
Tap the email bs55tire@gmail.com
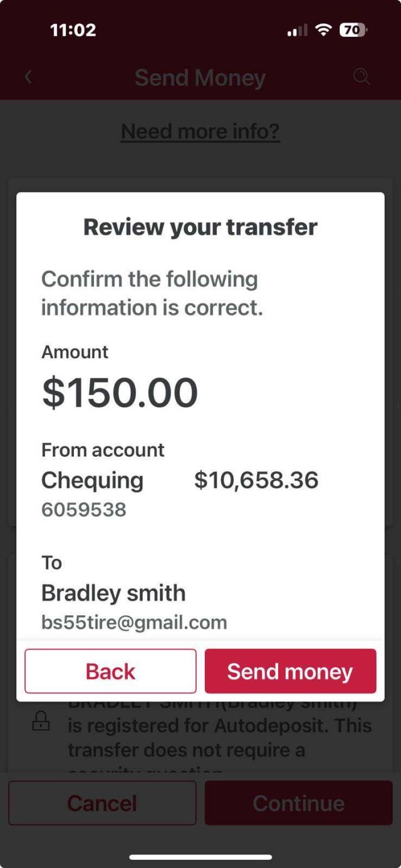[x=134, y=623]
